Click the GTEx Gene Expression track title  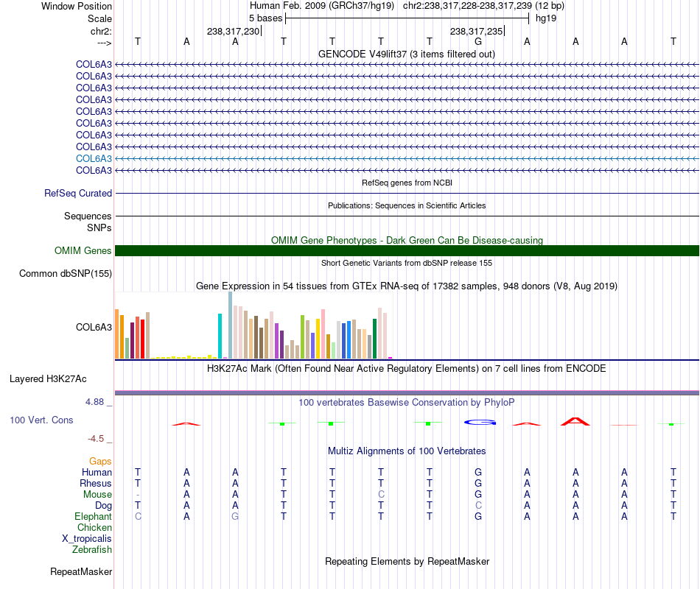[x=407, y=286]
